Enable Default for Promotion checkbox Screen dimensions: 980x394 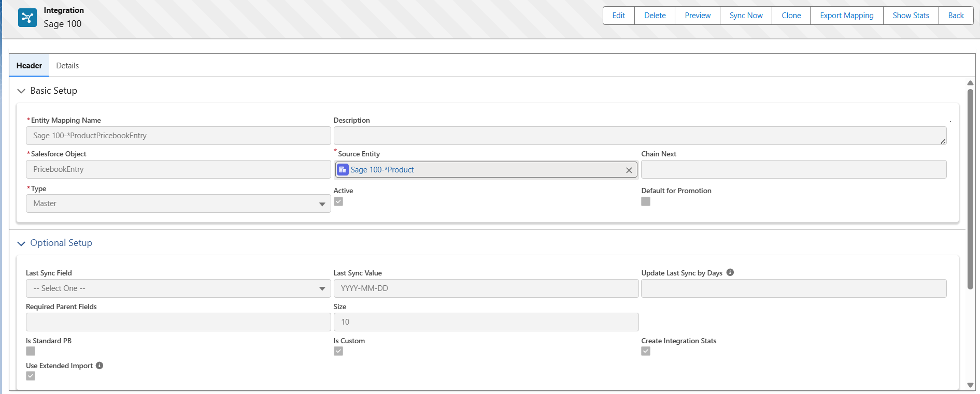[x=646, y=201]
